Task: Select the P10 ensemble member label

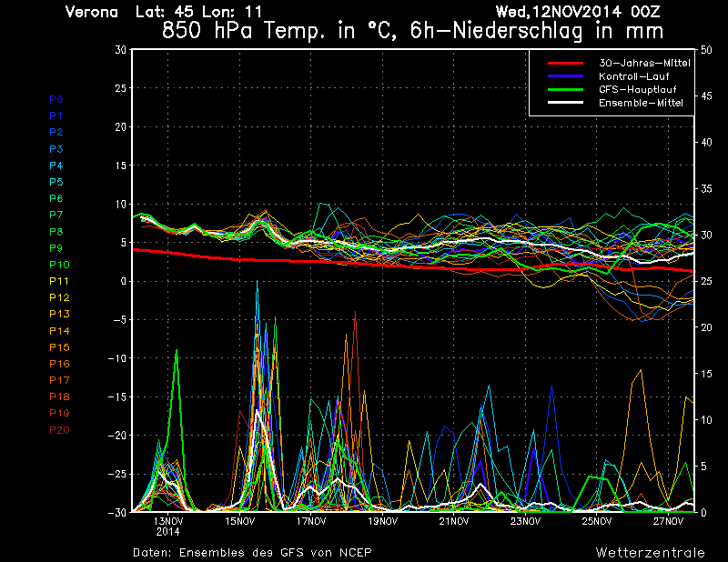Action: (59, 265)
